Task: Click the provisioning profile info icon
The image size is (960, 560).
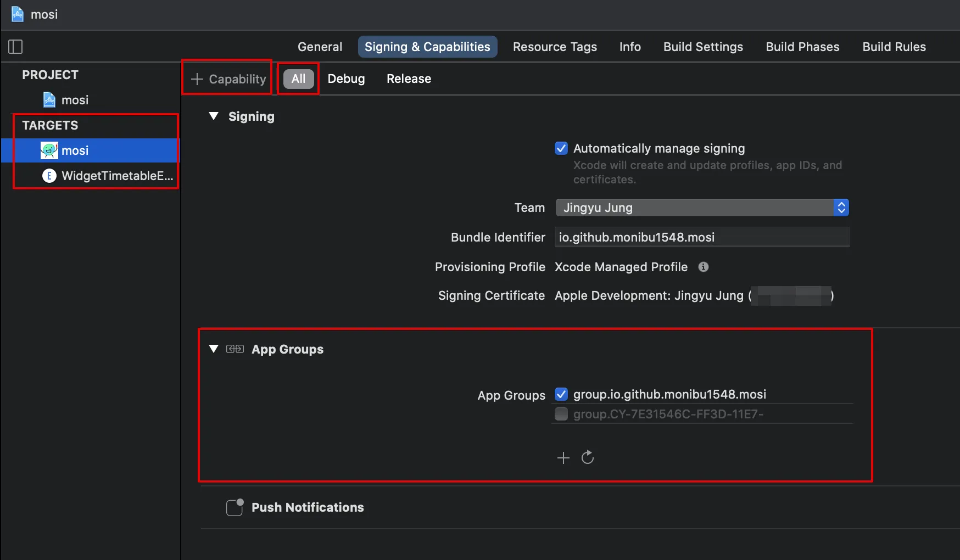Action: (x=703, y=267)
